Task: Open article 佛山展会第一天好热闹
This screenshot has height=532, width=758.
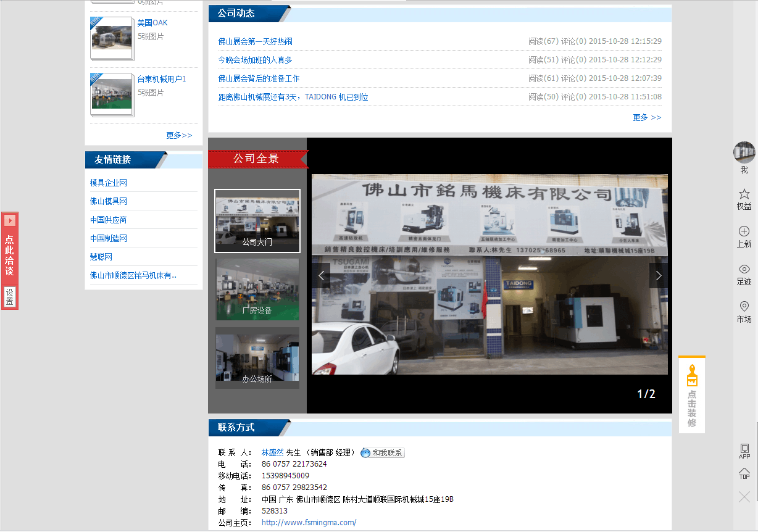Action: pos(256,41)
